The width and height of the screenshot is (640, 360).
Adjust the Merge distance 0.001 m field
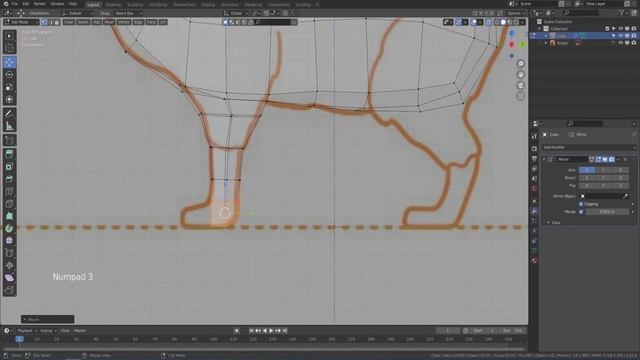(607, 211)
